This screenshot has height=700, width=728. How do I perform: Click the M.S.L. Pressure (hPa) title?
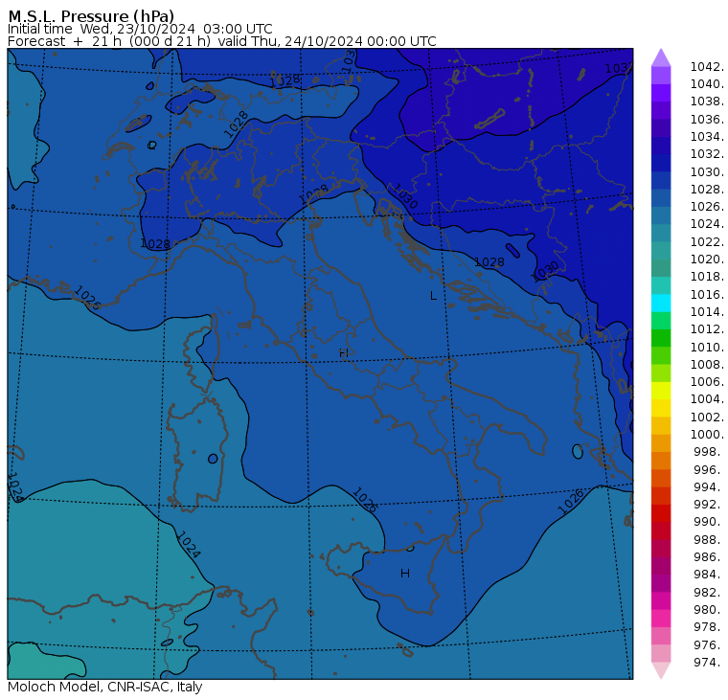[91, 16]
